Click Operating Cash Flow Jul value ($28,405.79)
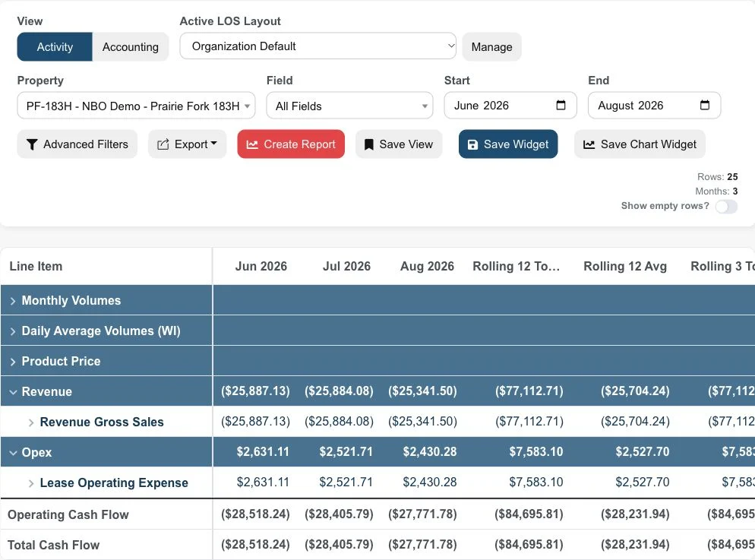 pyautogui.click(x=339, y=514)
